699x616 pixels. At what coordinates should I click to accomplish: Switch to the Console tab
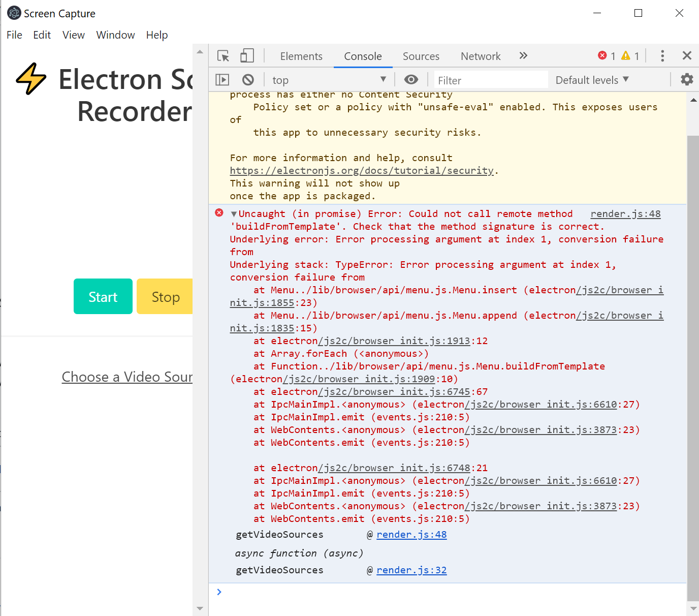tap(363, 56)
